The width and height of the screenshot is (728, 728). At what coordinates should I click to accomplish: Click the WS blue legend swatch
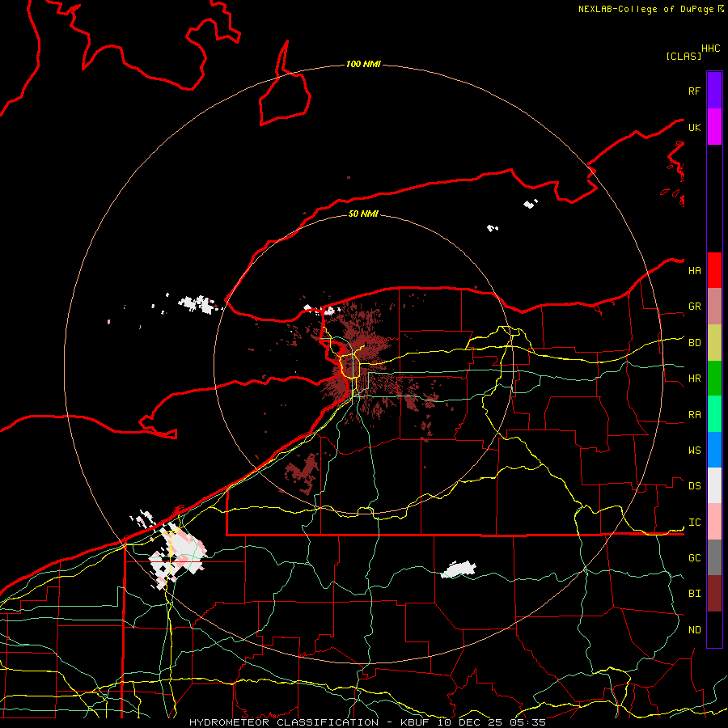tap(714, 450)
